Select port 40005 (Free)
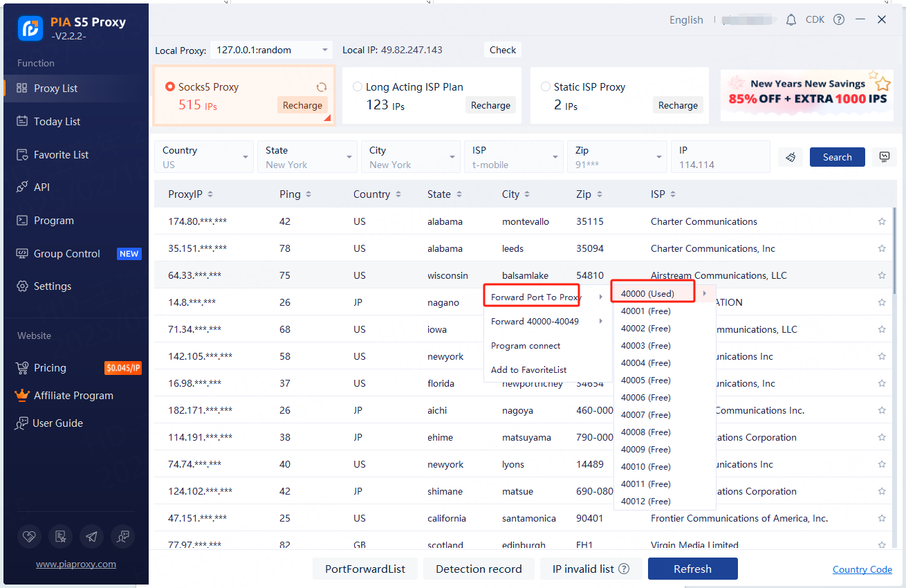This screenshot has width=906, height=588. coord(665,380)
